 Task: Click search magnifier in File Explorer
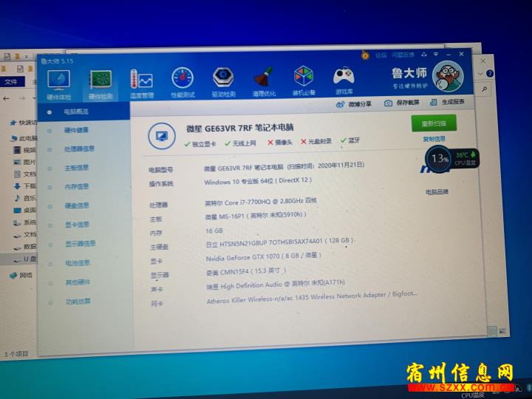pos(485,89)
